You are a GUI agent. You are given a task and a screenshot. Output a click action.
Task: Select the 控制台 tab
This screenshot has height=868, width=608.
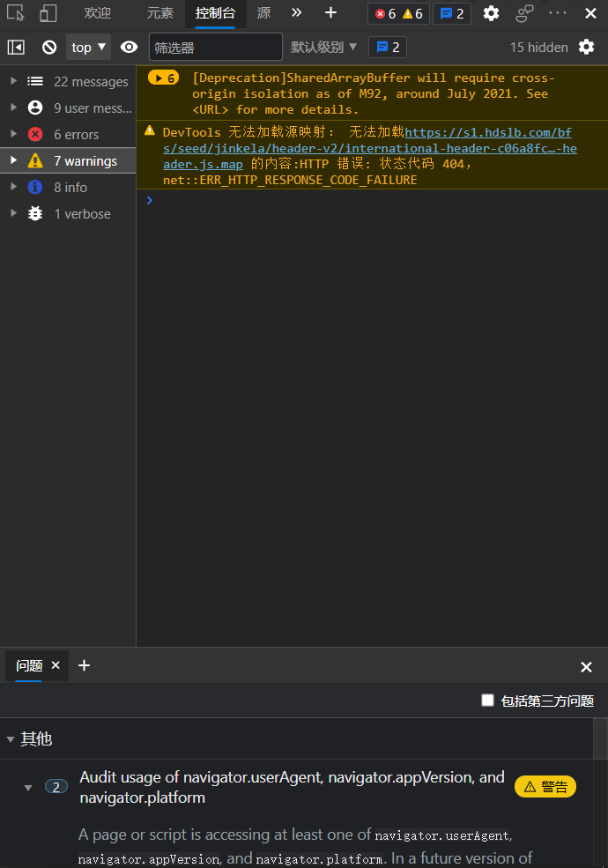pos(215,12)
